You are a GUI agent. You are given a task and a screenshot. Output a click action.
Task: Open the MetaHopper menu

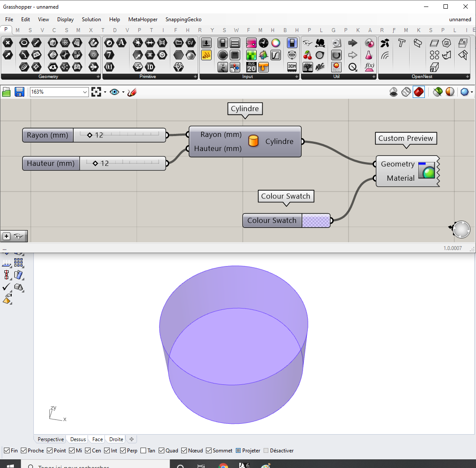click(143, 19)
